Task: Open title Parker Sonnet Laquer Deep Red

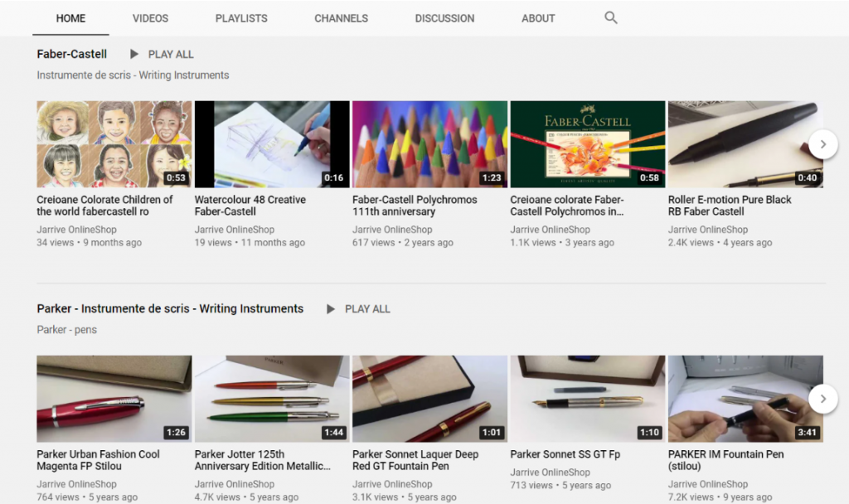Action: pos(415,460)
